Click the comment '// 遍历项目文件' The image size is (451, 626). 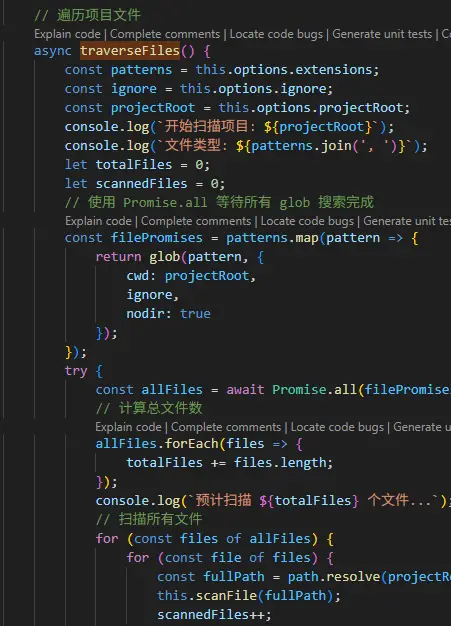[x=87, y=15]
